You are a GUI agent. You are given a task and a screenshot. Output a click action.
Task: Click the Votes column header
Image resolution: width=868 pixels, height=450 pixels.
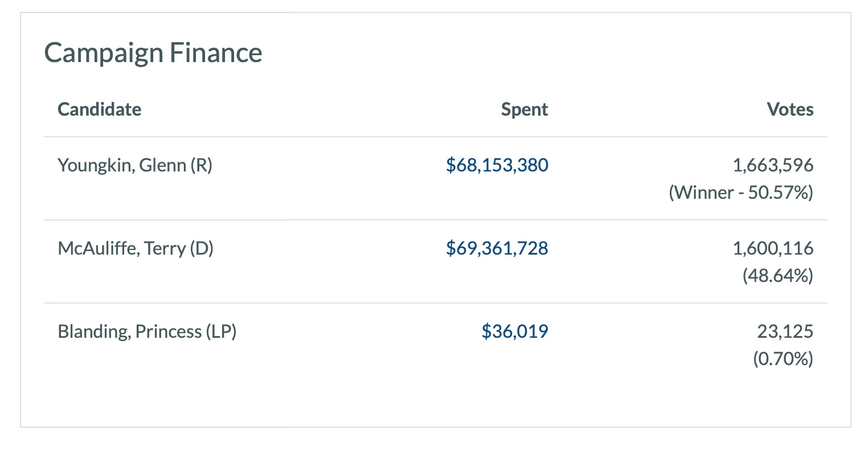[x=791, y=109]
